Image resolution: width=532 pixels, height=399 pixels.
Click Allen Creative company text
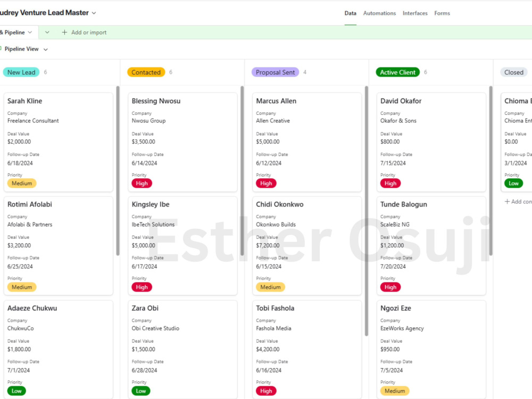[x=273, y=121]
